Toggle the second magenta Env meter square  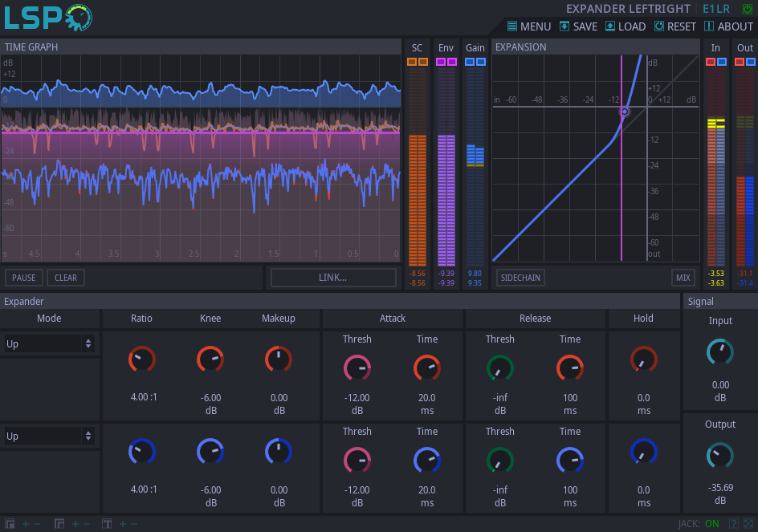click(x=452, y=62)
